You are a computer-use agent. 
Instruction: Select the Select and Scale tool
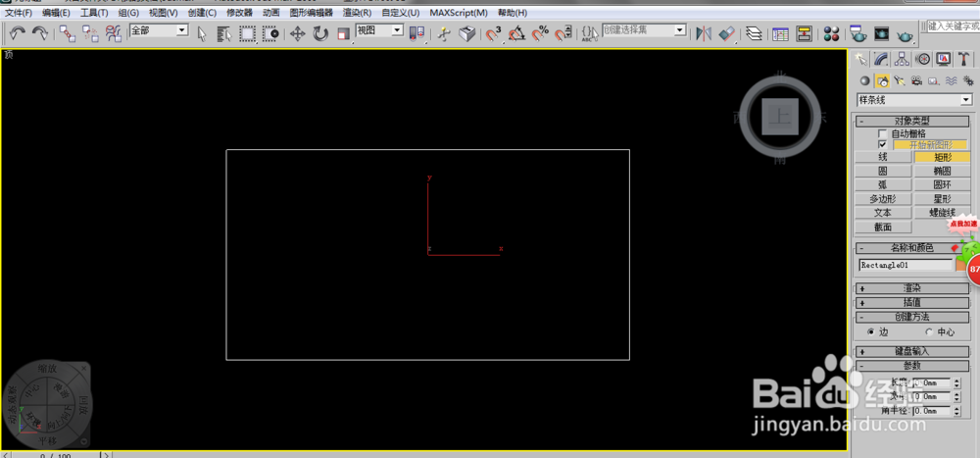click(x=343, y=33)
